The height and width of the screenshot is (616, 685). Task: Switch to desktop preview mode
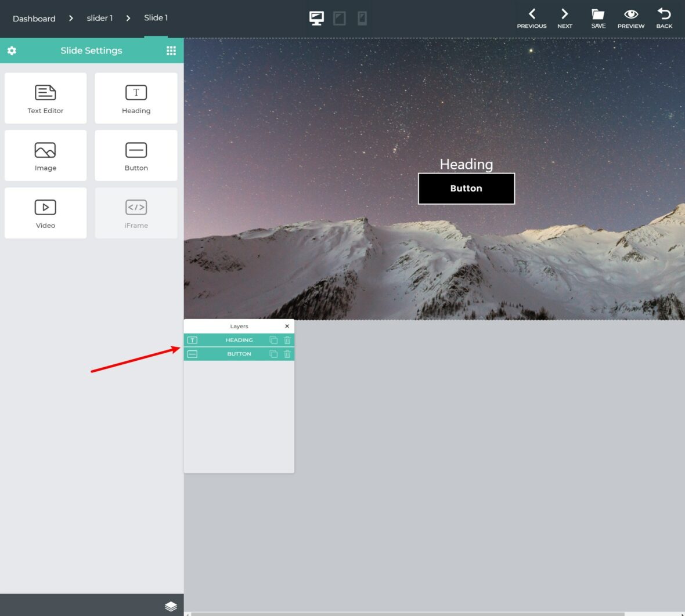[x=317, y=18]
